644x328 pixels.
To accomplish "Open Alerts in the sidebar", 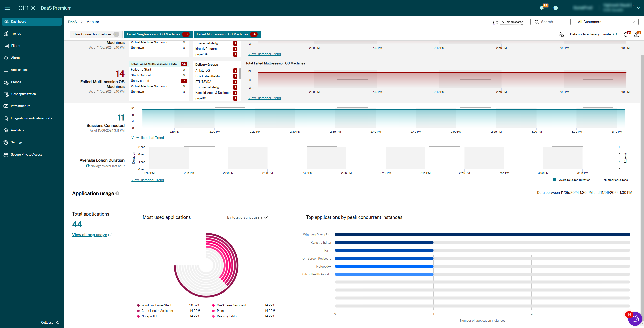I will point(32,58).
